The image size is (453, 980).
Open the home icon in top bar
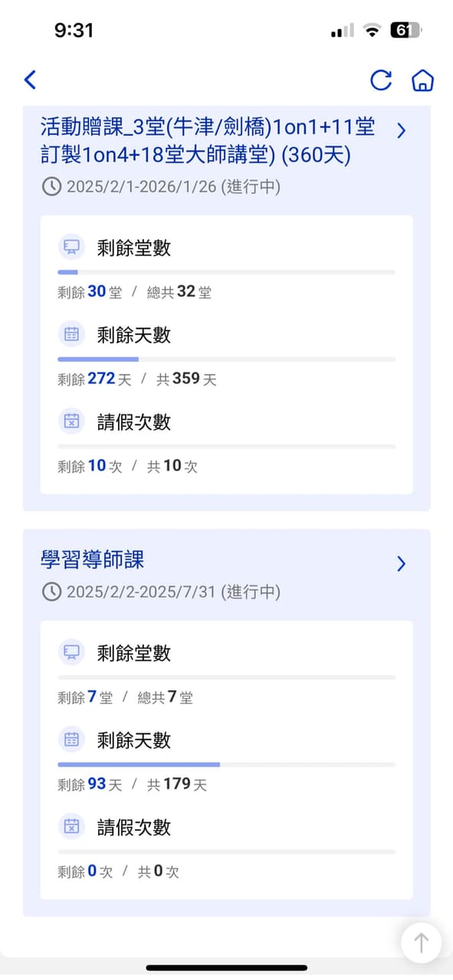(x=422, y=80)
